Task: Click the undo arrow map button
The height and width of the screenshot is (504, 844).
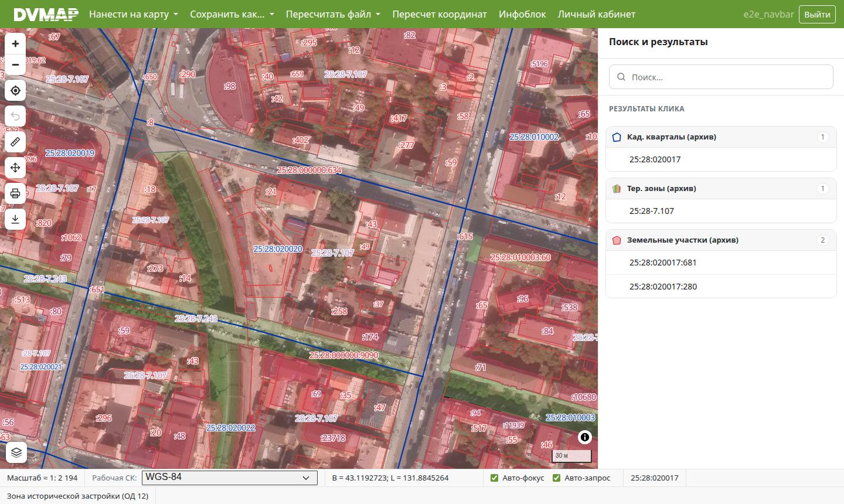Action: (15, 116)
